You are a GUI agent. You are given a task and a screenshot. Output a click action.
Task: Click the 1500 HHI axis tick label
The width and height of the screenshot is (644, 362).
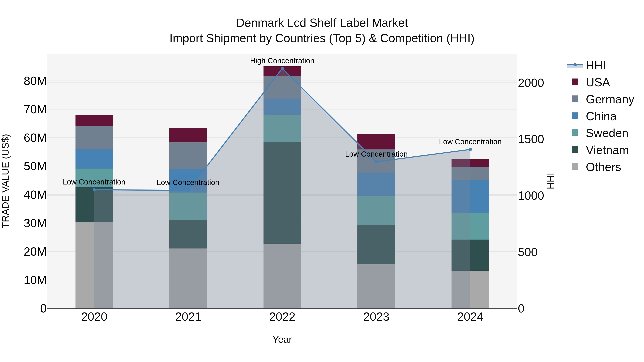[x=531, y=139]
